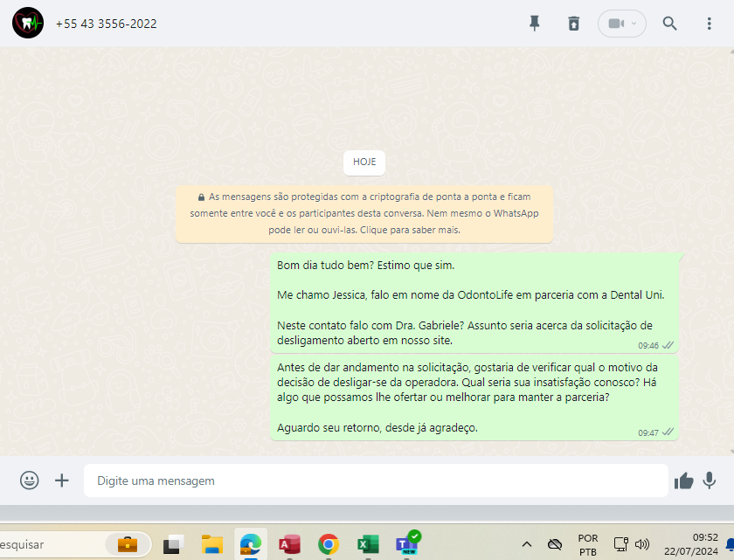734x560 pixels.
Task: Pin this chat with the pushpin icon
Action: click(x=534, y=23)
